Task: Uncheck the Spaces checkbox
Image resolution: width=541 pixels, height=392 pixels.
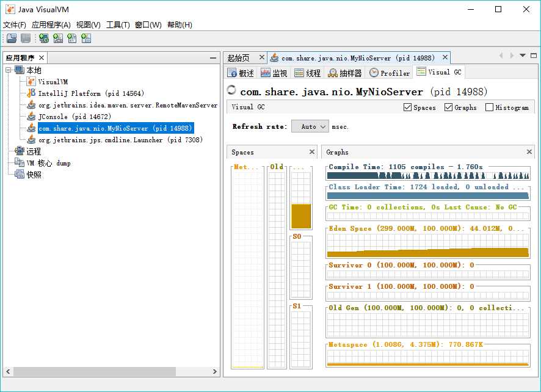Action: pos(408,107)
